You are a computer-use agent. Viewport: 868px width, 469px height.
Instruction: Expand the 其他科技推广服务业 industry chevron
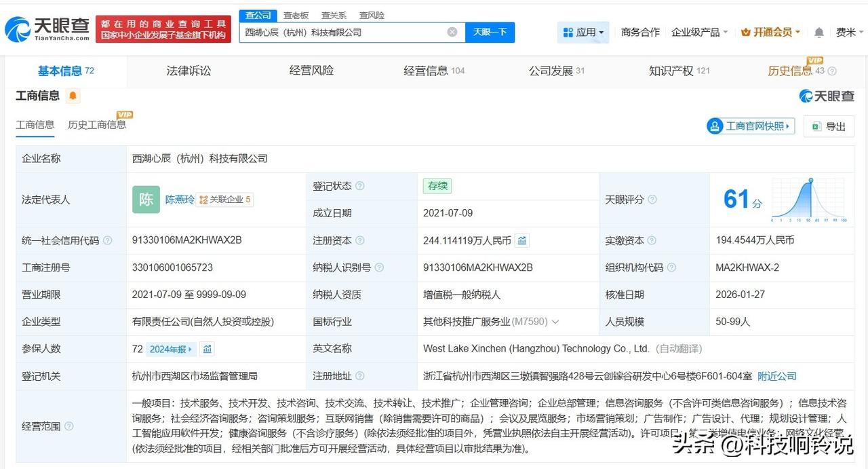pyautogui.click(x=555, y=322)
